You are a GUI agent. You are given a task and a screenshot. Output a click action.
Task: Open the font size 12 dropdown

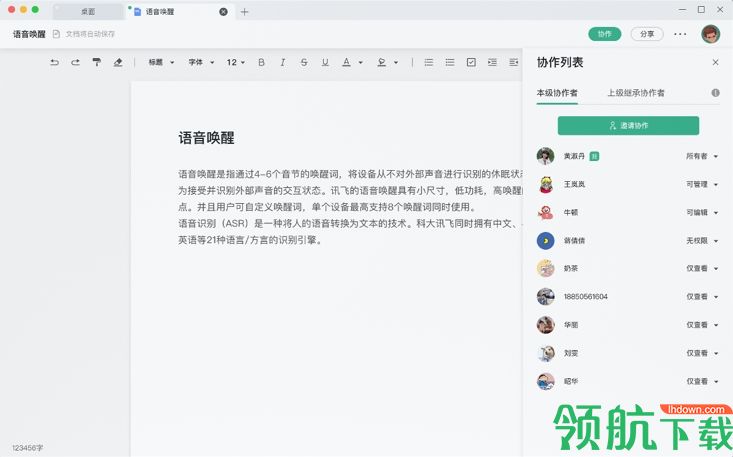[236, 62]
